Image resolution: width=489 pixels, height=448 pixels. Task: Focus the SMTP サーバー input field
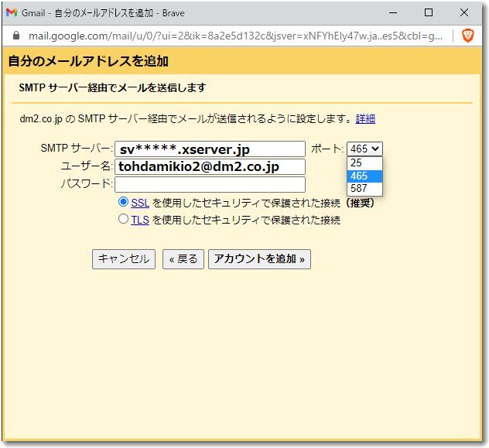[x=210, y=149]
